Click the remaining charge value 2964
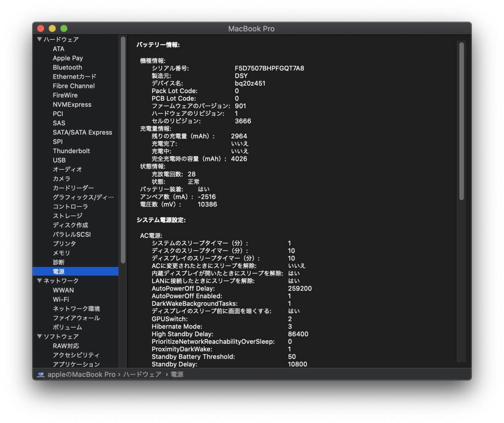This screenshot has width=504, height=423. (x=239, y=136)
